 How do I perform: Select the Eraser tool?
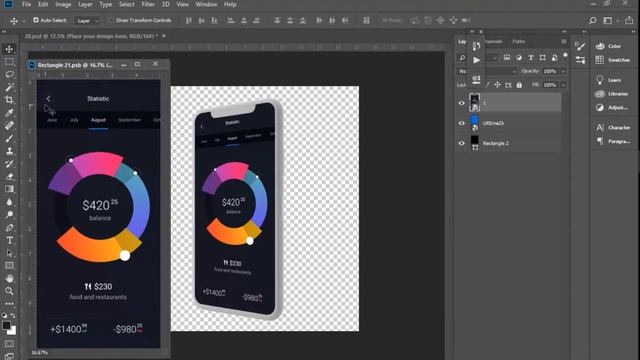pos(9,176)
